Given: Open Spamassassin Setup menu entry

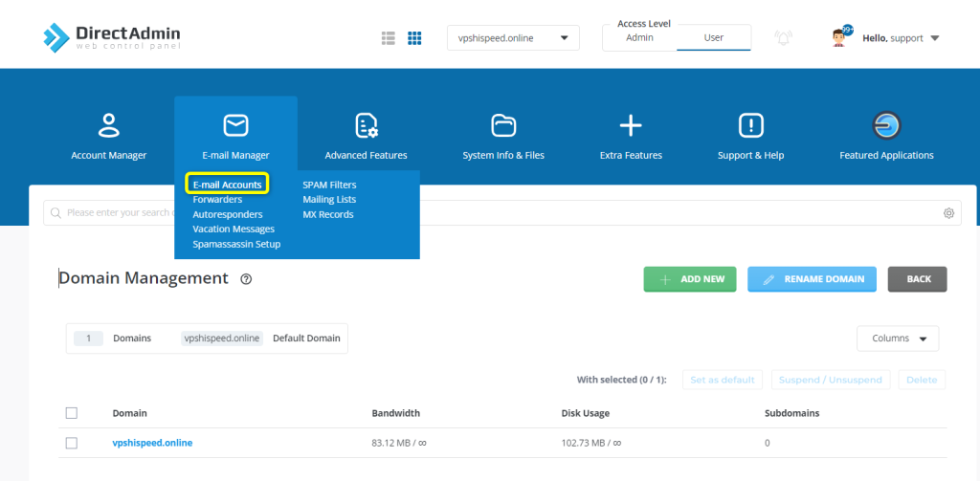Looking at the screenshot, I should 237,244.
